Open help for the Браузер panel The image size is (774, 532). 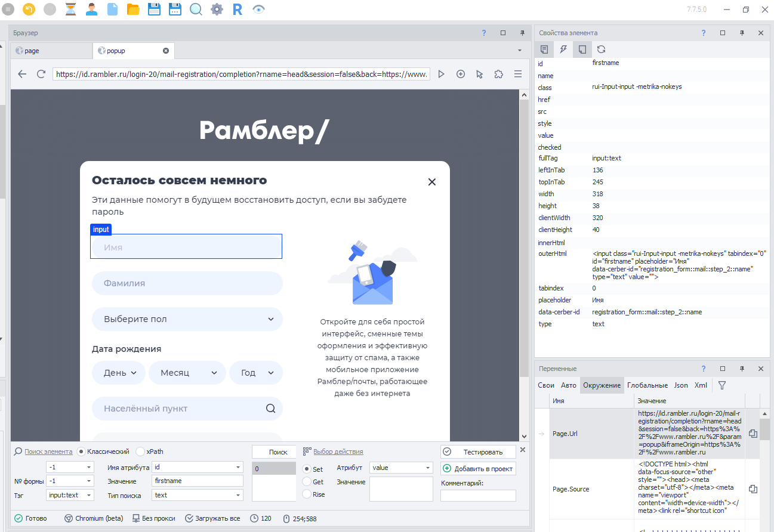click(484, 33)
